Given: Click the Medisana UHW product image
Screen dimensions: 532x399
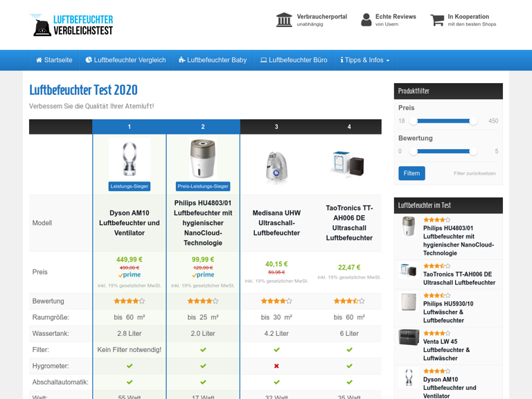Looking at the screenshot, I should click(x=276, y=166).
